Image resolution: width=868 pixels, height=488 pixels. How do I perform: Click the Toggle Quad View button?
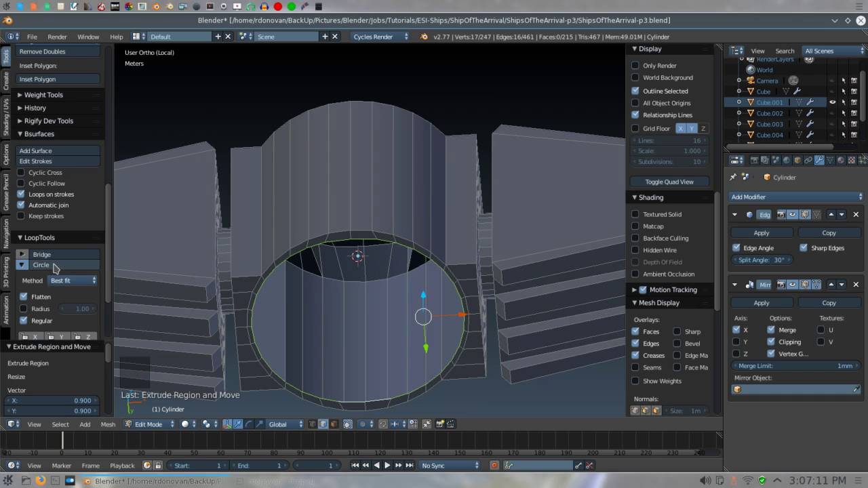coord(669,182)
